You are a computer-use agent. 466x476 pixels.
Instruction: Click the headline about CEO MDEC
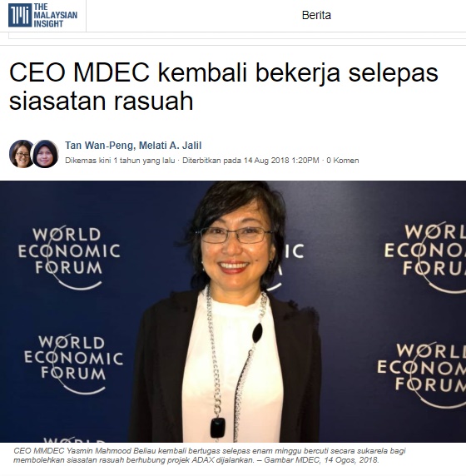click(x=224, y=87)
